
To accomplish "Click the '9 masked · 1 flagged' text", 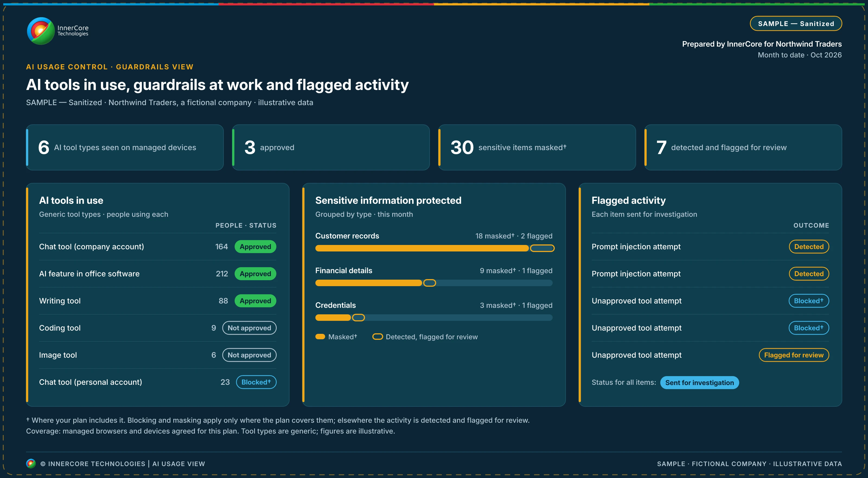I will coord(516,271).
